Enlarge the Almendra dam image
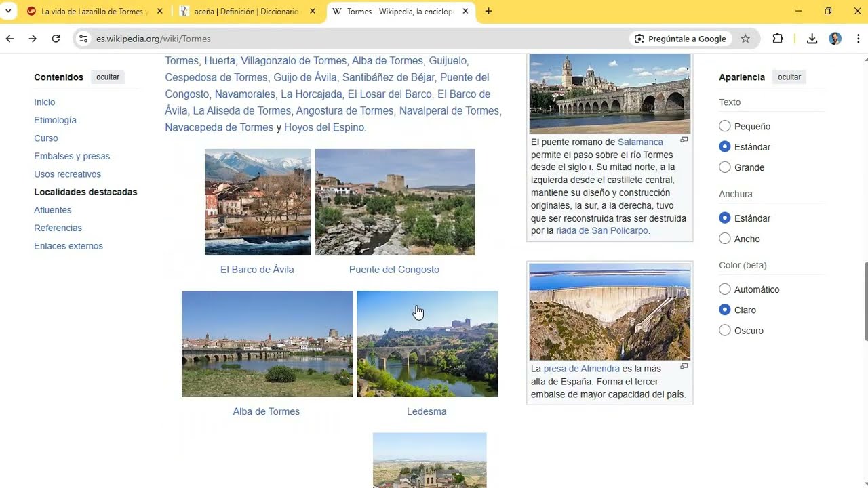This screenshot has width=868, height=488. click(684, 366)
